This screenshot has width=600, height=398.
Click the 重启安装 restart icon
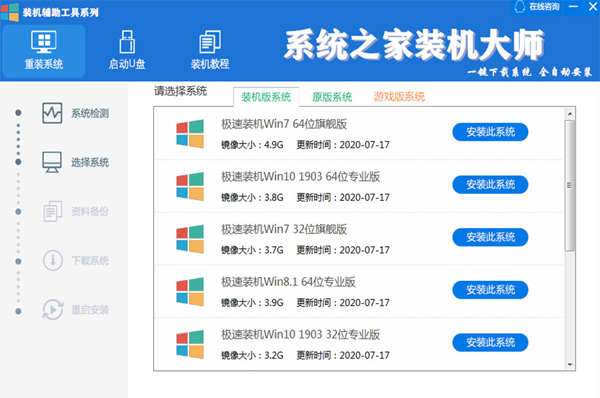pyautogui.click(x=53, y=310)
